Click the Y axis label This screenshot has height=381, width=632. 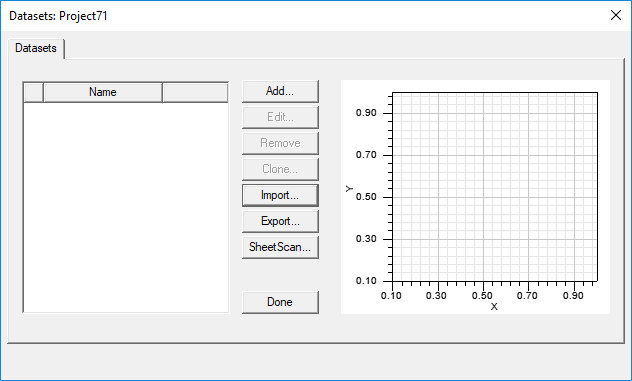pos(349,189)
